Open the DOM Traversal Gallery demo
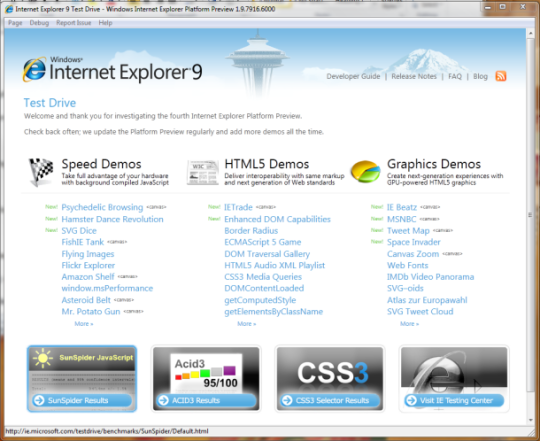 pyautogui.click(x=267, y=254)
